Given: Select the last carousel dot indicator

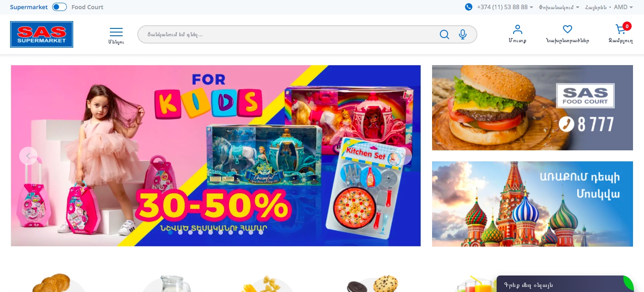Looking at the screenshot, I should pyautogui.click(x=261, y=232).
